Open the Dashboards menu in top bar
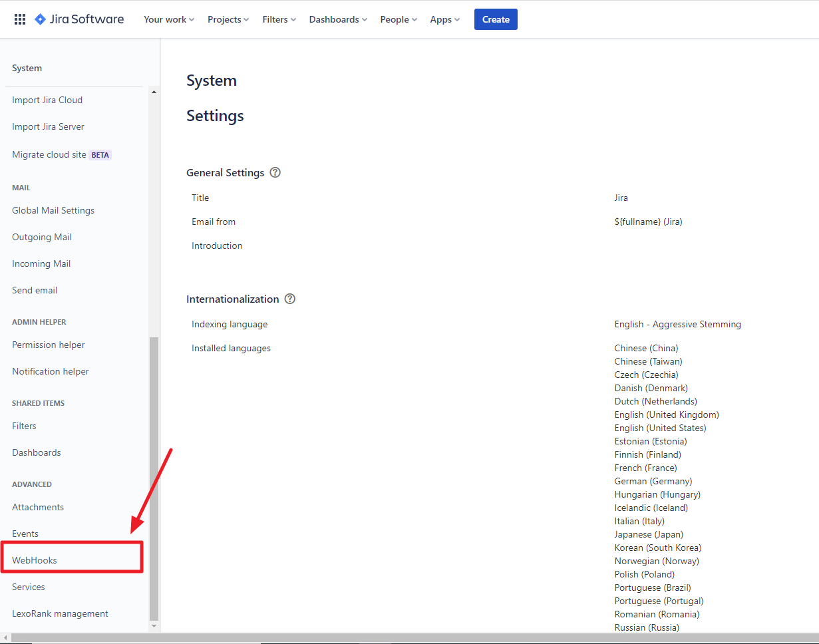The width and height of the screenshot is (819, 644). tap(338, 19)
